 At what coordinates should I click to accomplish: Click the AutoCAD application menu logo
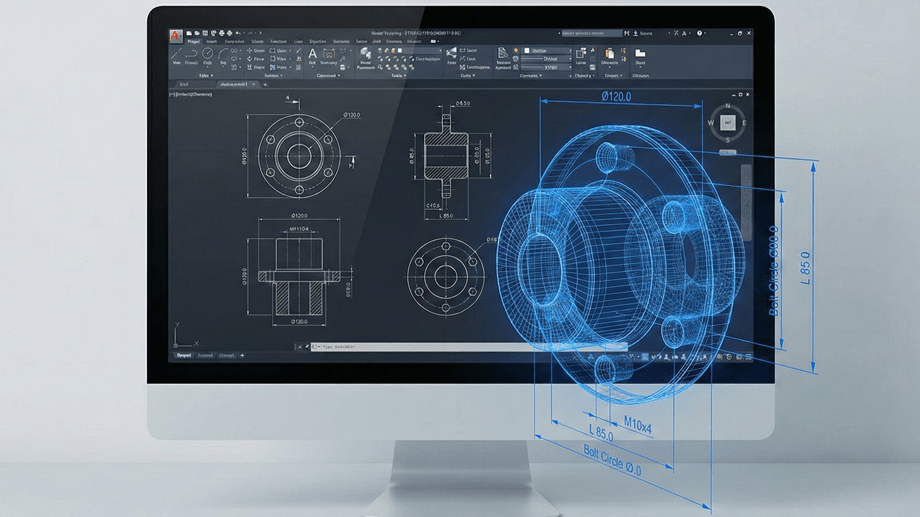tap(177, 34)
